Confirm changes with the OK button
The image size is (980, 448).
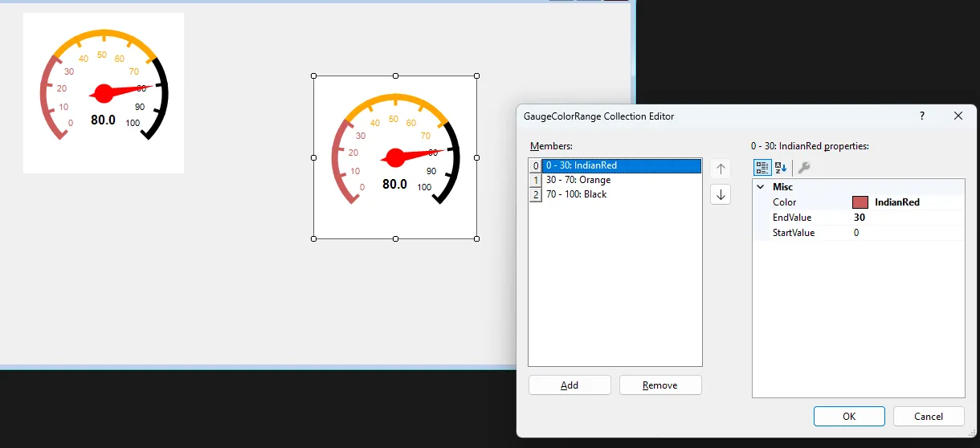849,416
